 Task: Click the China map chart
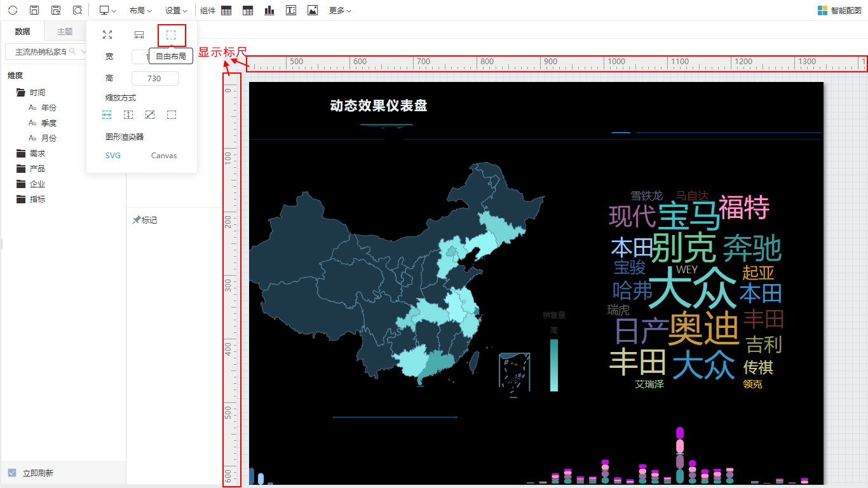pos(397,273)
